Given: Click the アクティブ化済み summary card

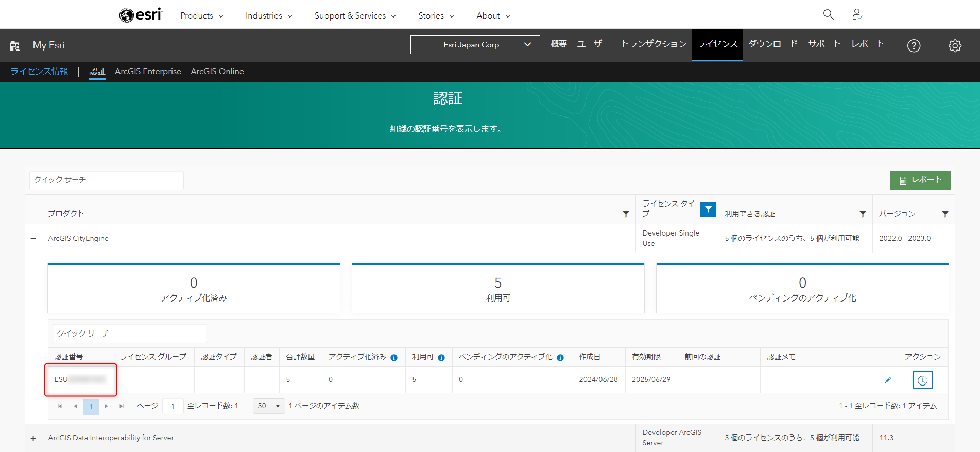Looking at the screenshot, I should [x=194, y=289].
